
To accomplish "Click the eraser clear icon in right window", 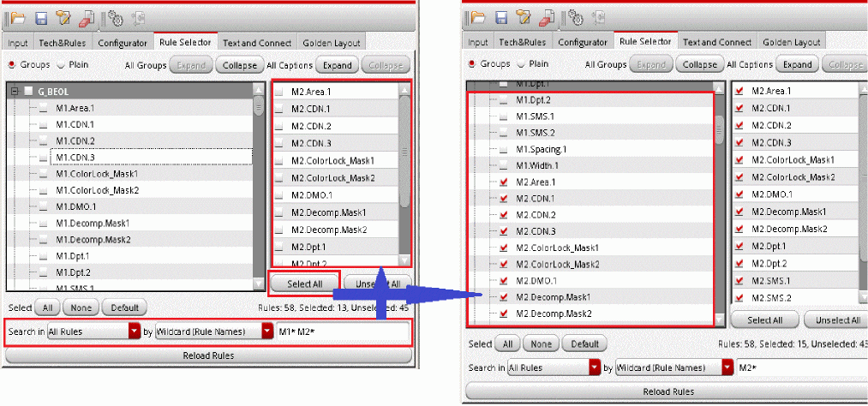I will click(x=547, y=18).
